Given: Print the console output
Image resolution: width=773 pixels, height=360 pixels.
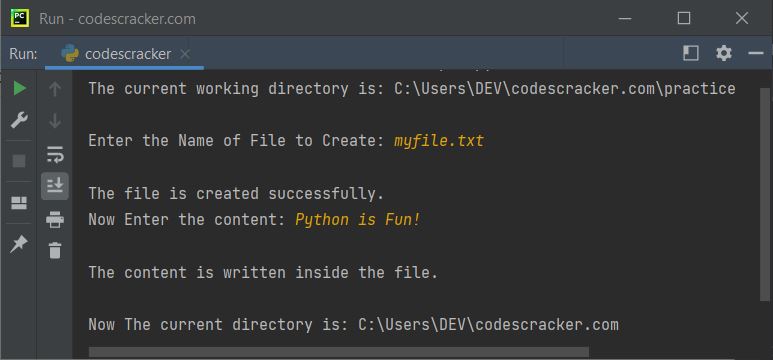Looking at the screenshot, I should [x=55, y=219].
